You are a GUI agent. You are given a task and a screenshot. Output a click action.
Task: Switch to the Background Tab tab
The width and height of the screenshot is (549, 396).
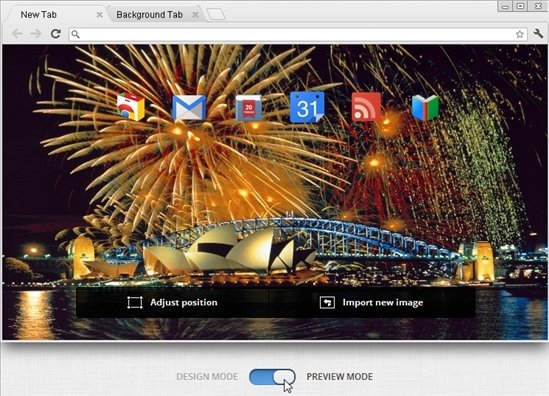154,15
